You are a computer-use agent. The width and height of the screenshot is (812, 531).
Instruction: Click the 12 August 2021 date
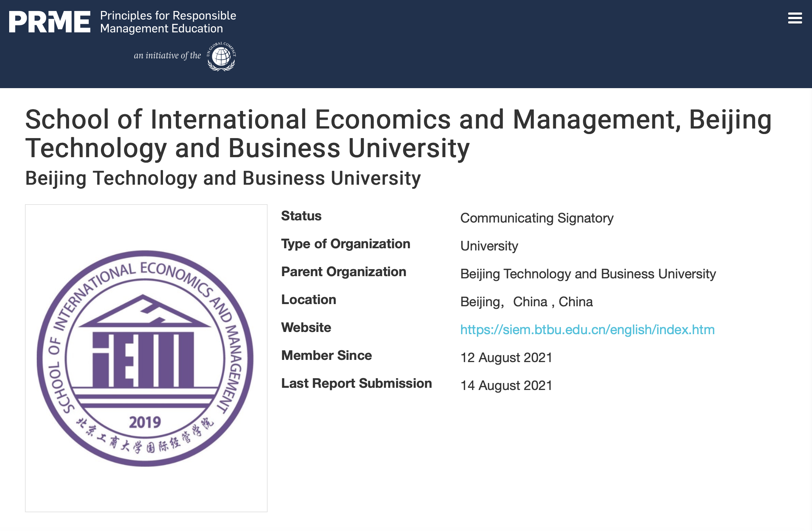[506, 358]
